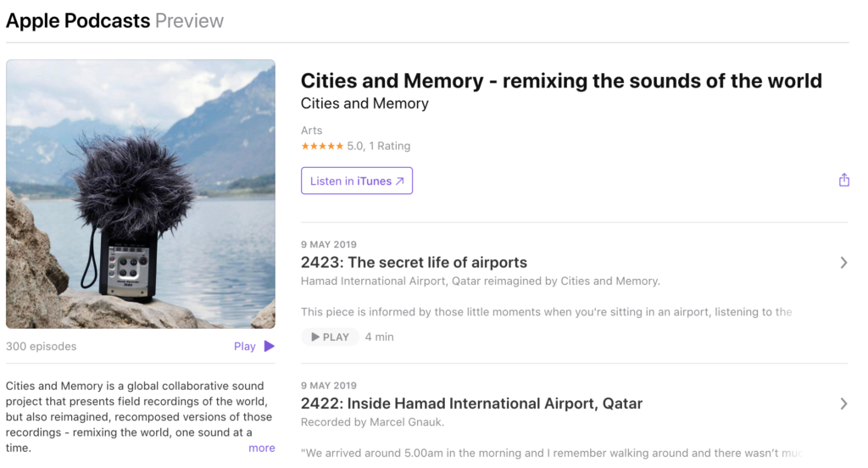Click the podcast cover artwork image
This screenshot has height=468, width=868.
(141, 194)
